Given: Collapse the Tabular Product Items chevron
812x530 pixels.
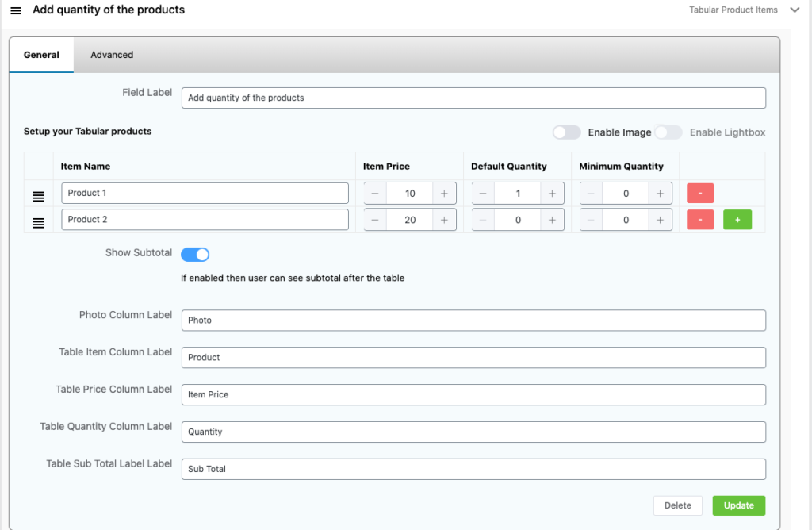Looking at the screenshot, I should (795, 10).
